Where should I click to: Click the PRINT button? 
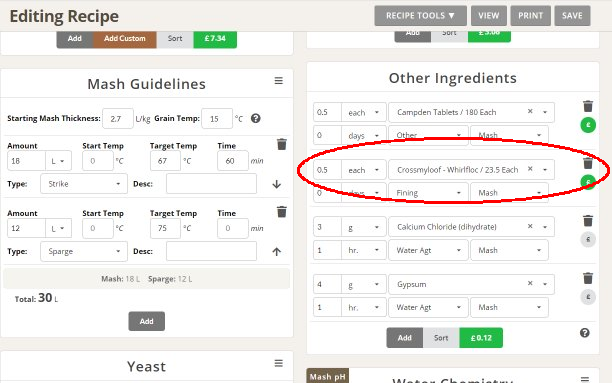coord(530,16)
